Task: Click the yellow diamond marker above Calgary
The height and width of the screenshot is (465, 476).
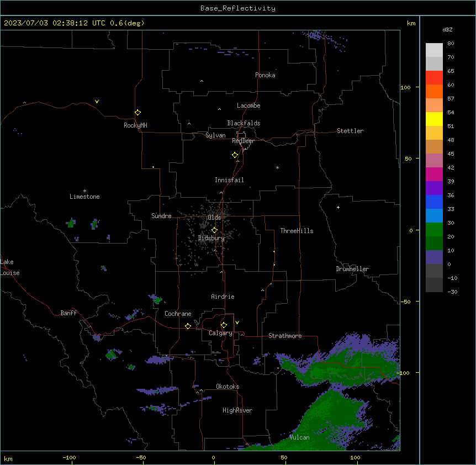Action: click(224, 325)
